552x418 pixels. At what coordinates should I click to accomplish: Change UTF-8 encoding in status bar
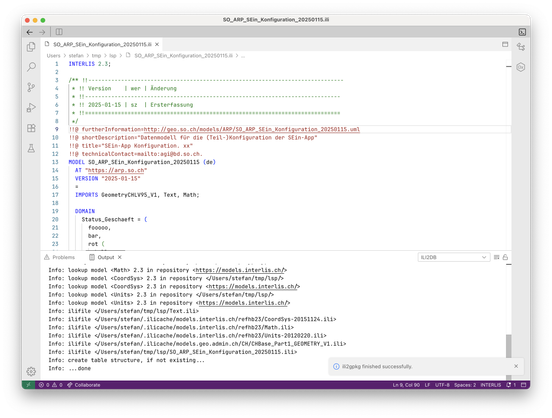click(x=442, y=385)
